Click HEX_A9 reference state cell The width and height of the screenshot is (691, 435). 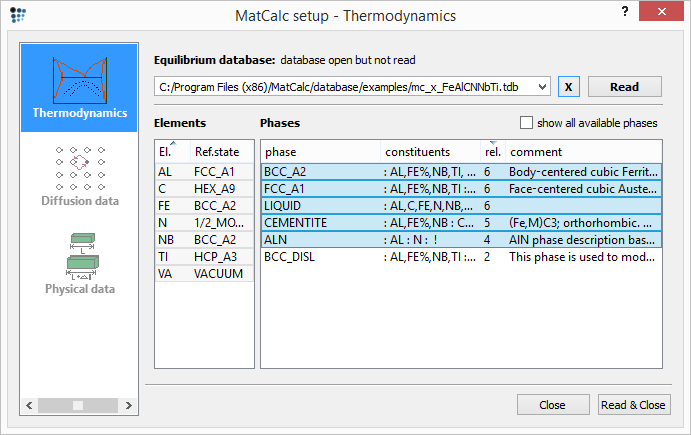click(x=215, y=189)
